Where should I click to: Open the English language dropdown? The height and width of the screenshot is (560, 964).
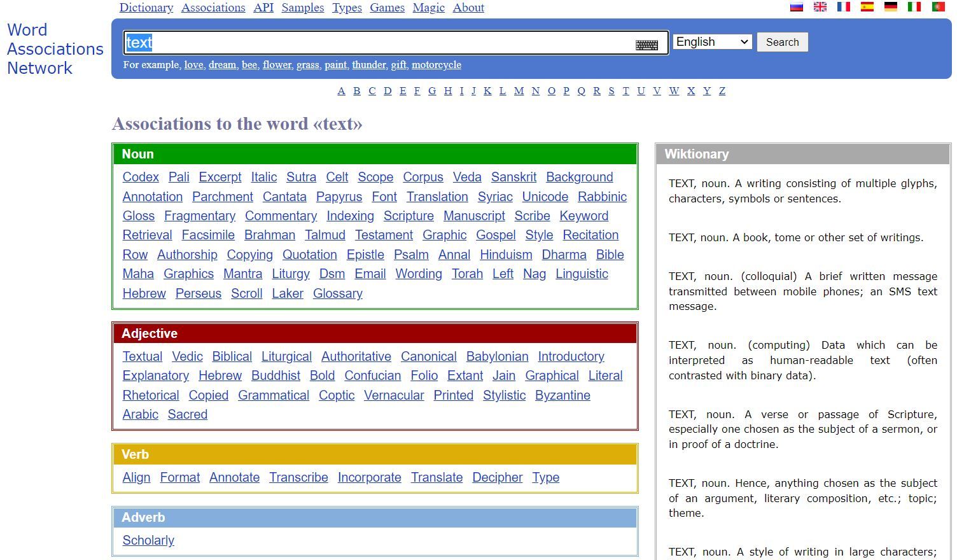(x=713, y=42)
